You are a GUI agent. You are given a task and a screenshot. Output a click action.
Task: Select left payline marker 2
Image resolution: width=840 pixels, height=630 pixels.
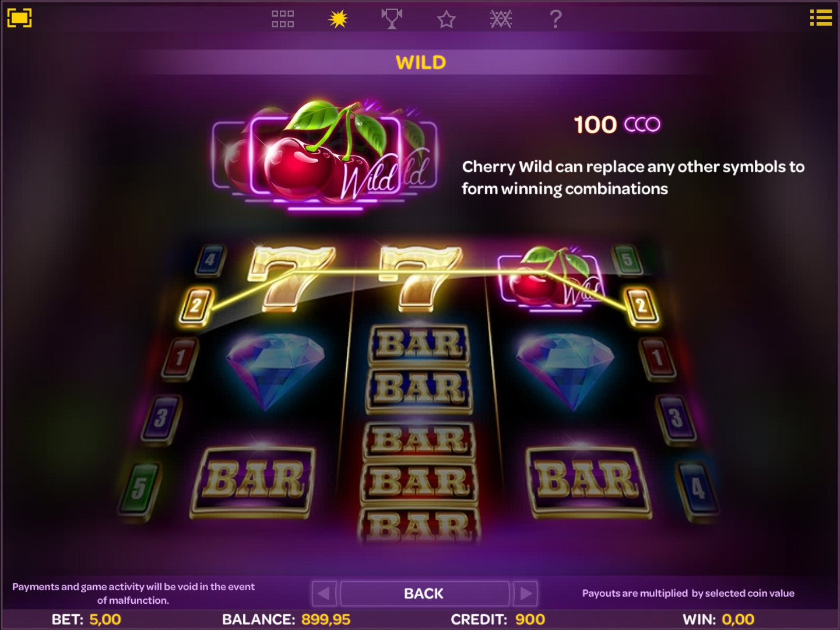195,305
